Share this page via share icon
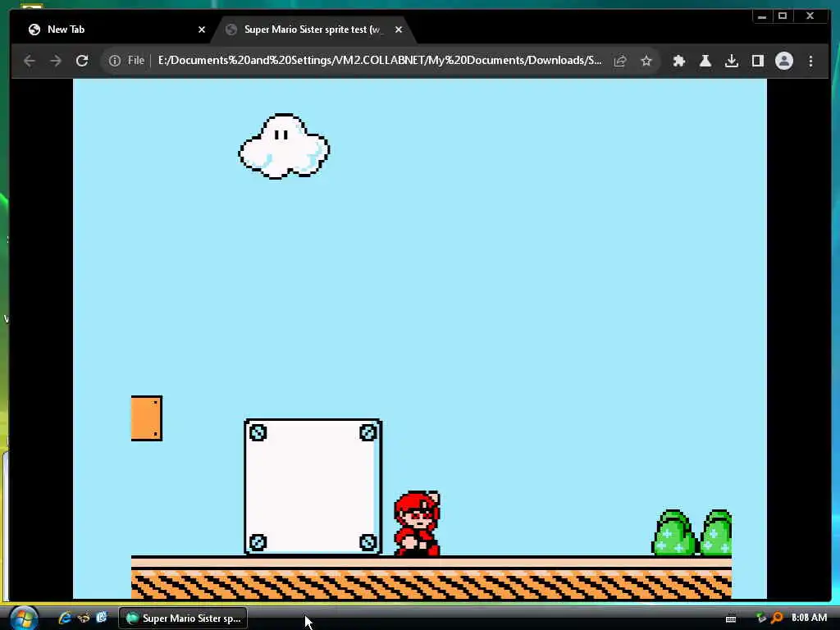 (620, 61)
